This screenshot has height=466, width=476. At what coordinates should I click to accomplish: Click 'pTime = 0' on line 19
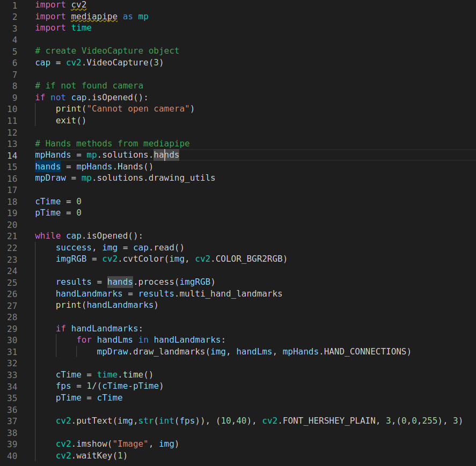(x=58, y=213)
